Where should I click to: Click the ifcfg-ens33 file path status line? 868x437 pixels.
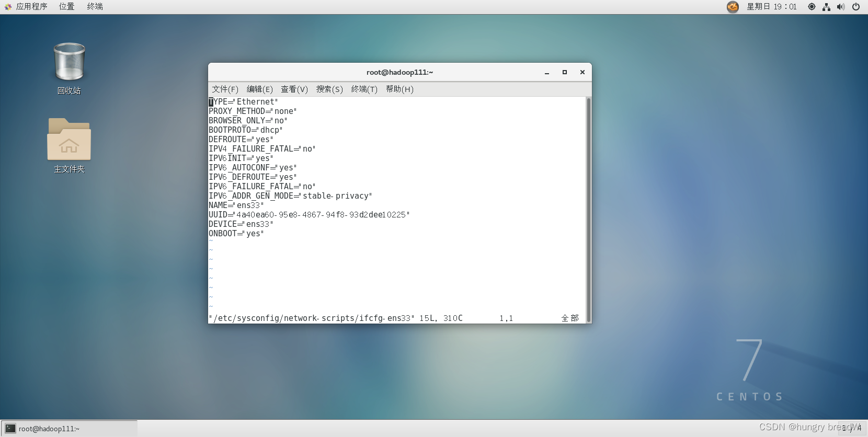(312, 318)
